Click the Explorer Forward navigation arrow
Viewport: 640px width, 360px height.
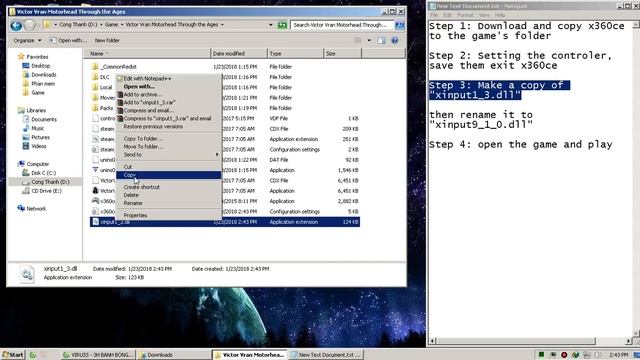[x=30, y=26]
